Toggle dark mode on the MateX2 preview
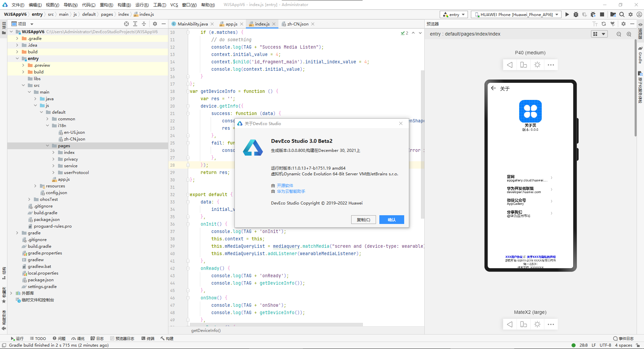644x349 pixels. coord(537,325)
